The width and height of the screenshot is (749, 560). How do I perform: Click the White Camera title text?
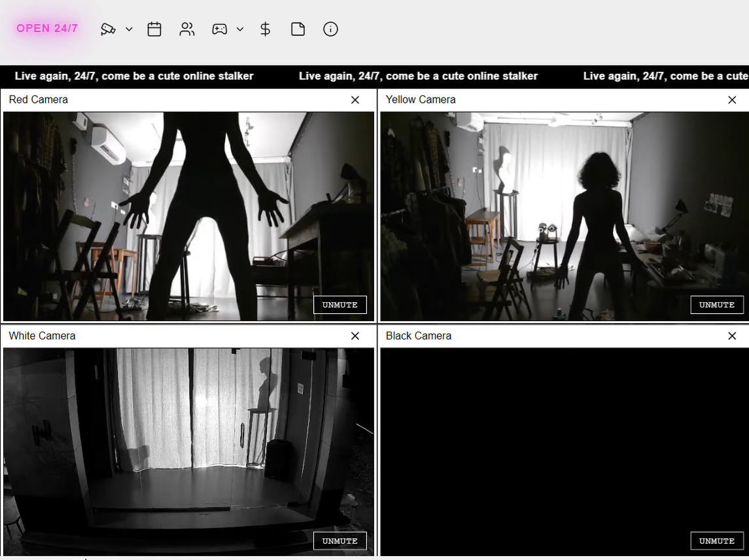tap(42, 336)
